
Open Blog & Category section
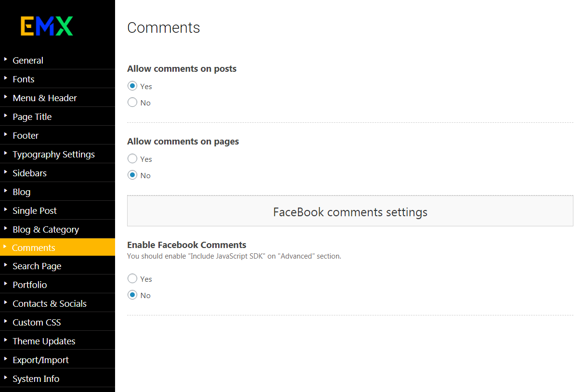tap(46, 229)
